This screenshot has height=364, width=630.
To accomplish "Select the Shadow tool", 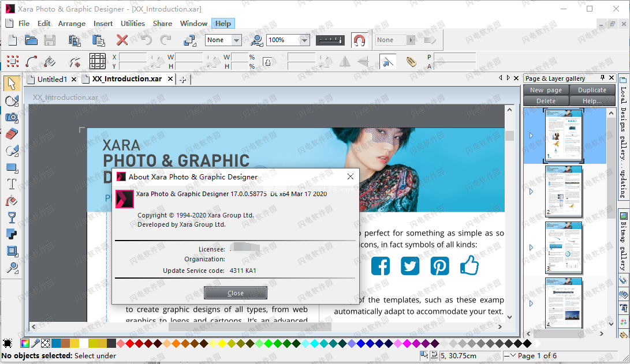I will click(12, 234).
